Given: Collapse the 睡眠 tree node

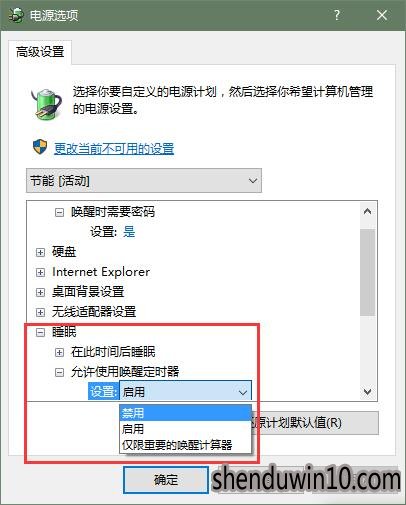Looking at the screenshot, I should tap(40, 332).
